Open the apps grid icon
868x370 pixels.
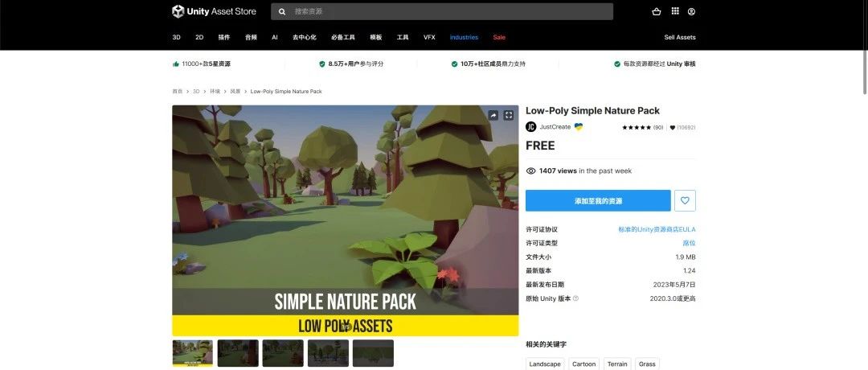[675, 11]
